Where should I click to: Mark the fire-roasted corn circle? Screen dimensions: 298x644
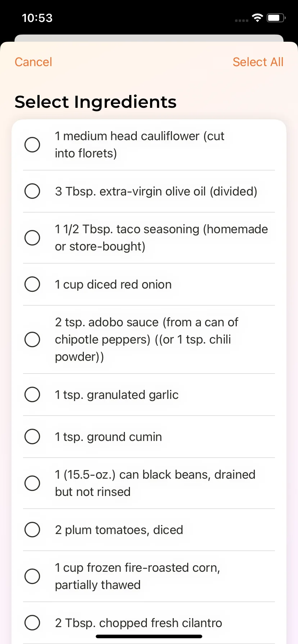[x=32, y=576]
